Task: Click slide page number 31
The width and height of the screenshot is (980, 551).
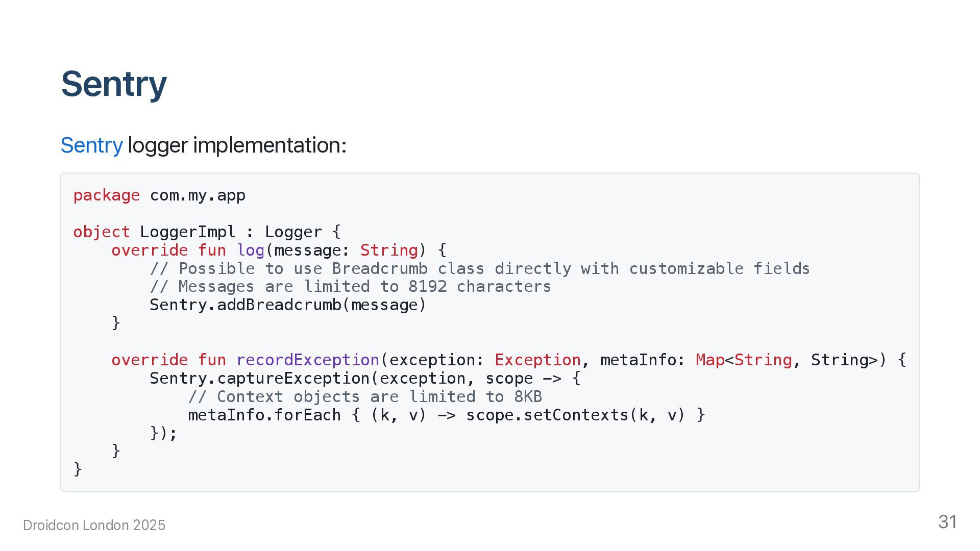Action: coord(947,522)
